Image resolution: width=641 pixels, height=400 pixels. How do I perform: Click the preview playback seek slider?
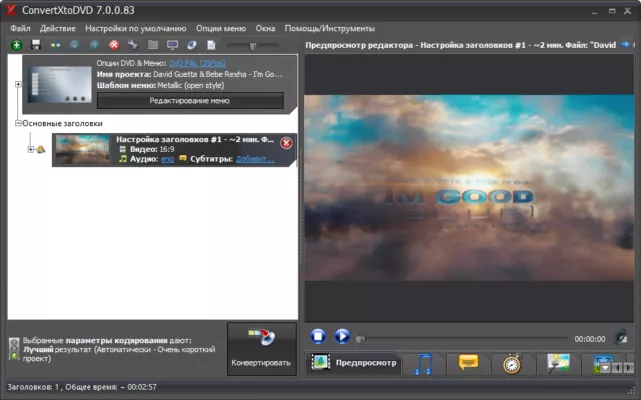(462, 339)
